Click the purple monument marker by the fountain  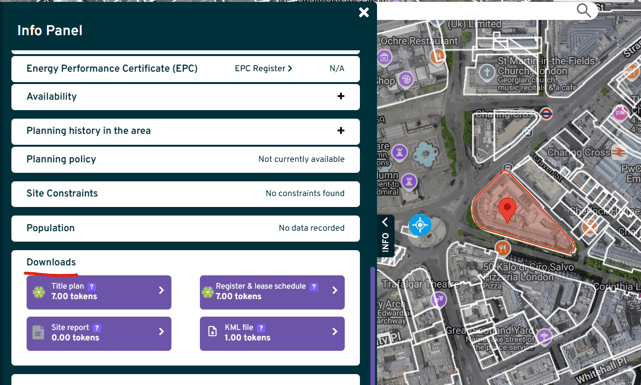pos(399,152)
